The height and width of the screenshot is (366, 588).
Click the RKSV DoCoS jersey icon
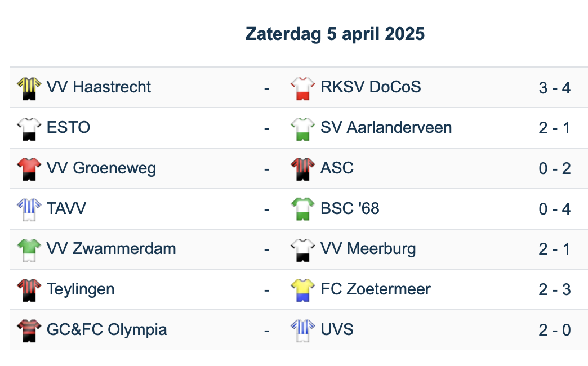[x=302, y=88]
